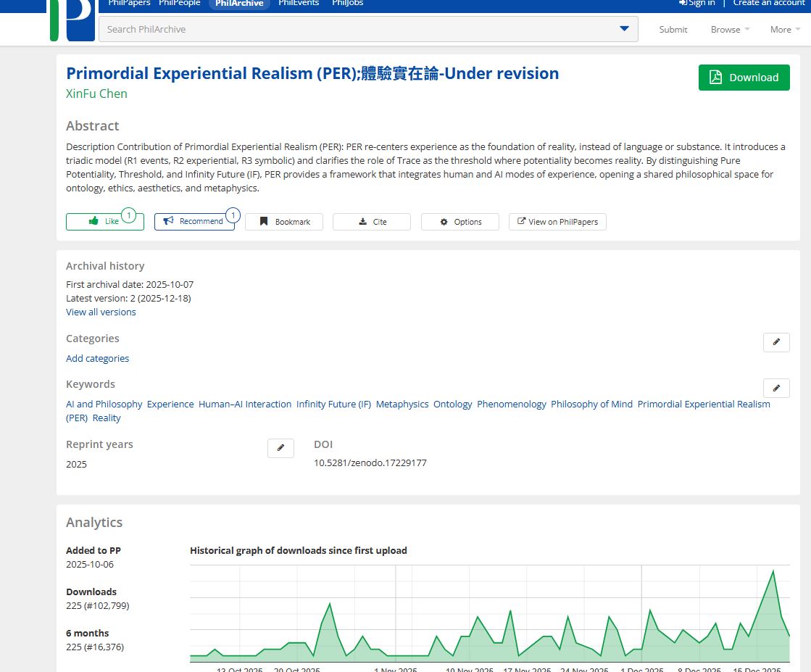Download the paper PDF
Image resolution: width=811 pixels, height=672 pixels.
(x=744, y=78)
